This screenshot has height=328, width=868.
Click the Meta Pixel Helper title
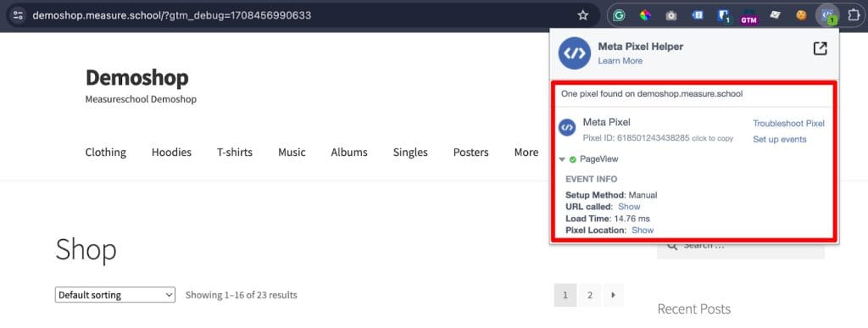[641, 47]
